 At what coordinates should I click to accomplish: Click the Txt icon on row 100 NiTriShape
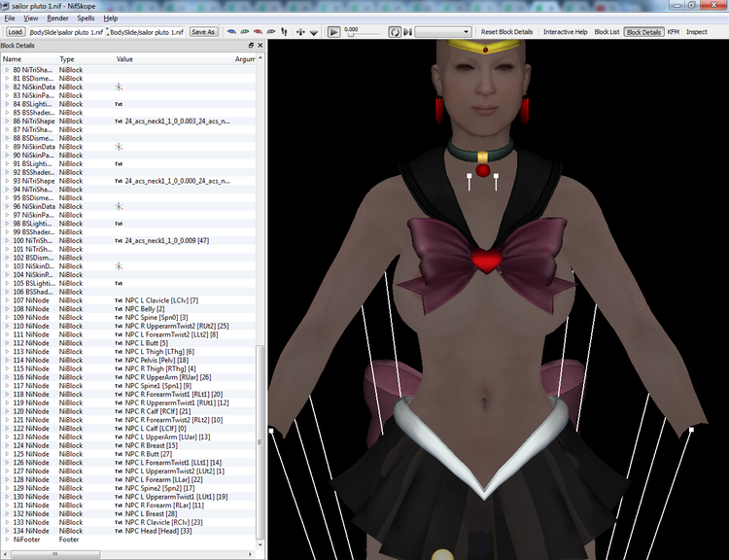click(119, 240)
